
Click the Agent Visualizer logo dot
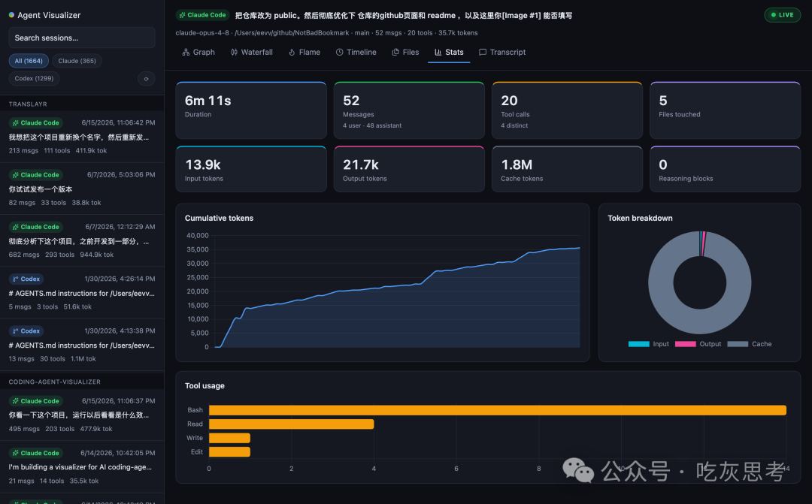click(11, 15)
